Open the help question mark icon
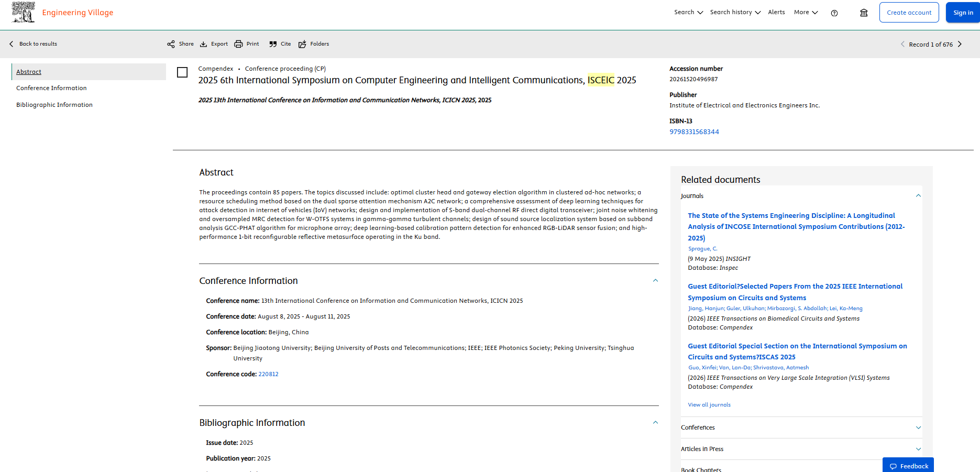The image size is (980, 472). pos(834,13)
